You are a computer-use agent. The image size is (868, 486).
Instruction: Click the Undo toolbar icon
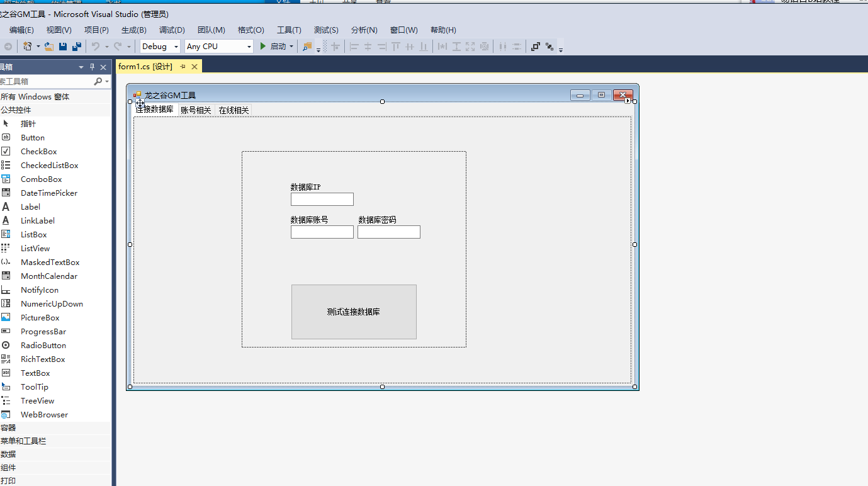96,46
